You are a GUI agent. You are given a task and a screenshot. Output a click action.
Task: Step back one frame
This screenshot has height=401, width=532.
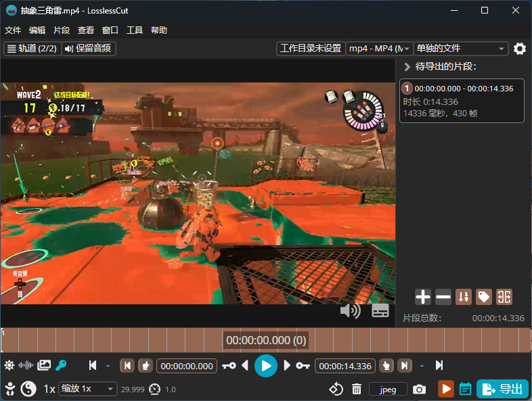pos(245,365)
